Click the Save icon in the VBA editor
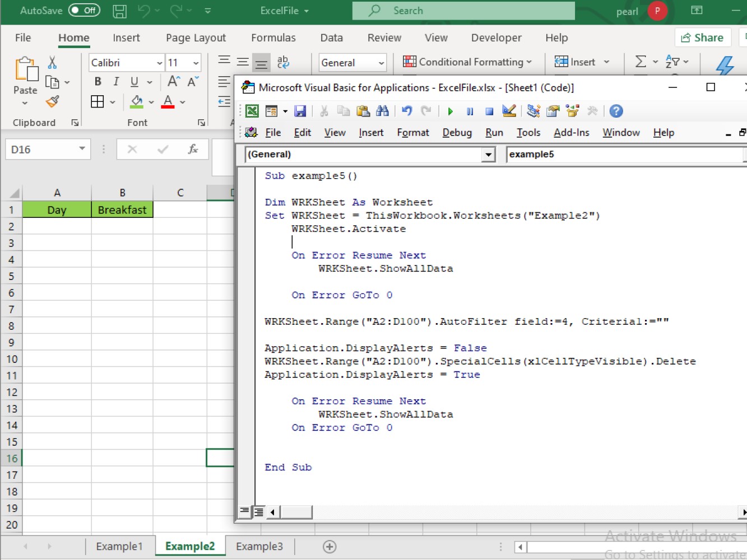This screenshot has height=560, width=747. [300, 111]
